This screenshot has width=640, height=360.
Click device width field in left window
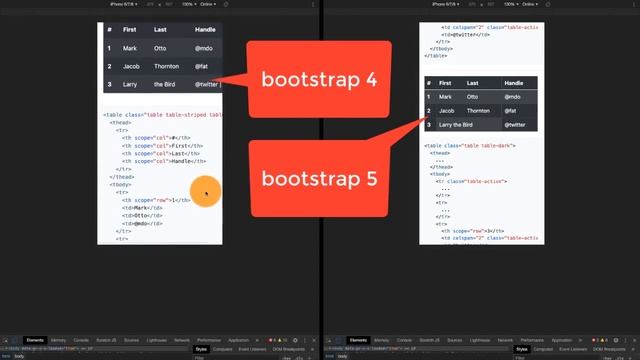tap(150, 4)
